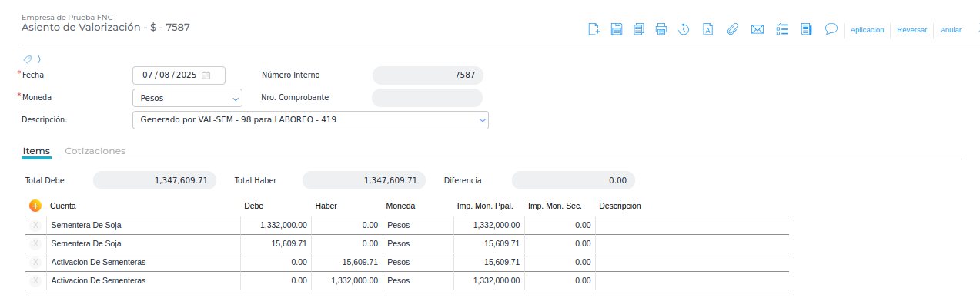980x305 pixels.
Task: Click the Reversar button
Action: [911, 30]
